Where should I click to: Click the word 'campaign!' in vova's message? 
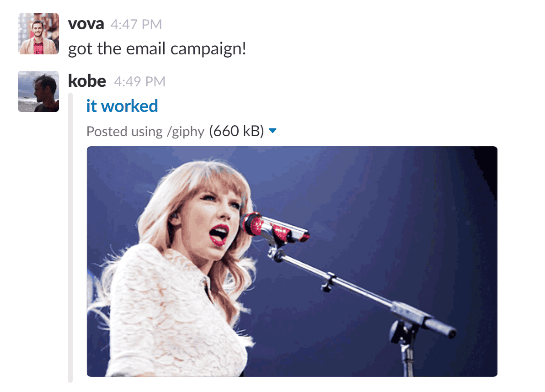[x=208, y=49]
